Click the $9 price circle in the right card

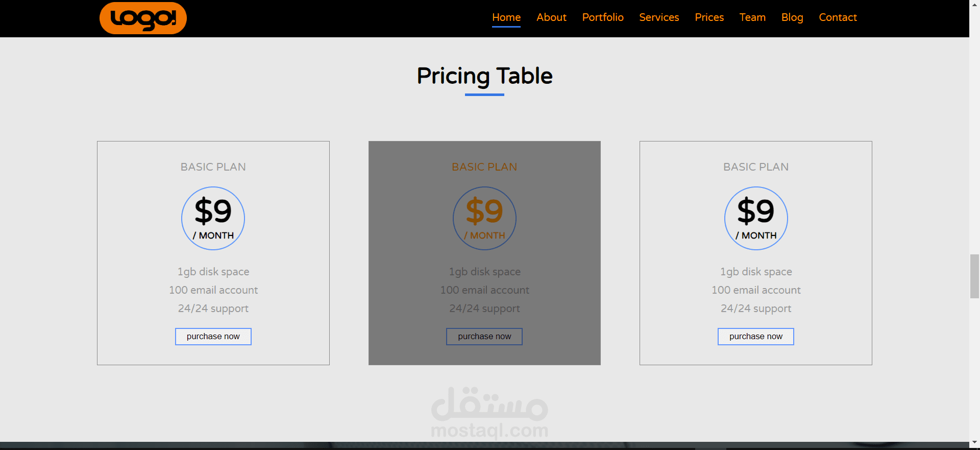coord(756,218)
